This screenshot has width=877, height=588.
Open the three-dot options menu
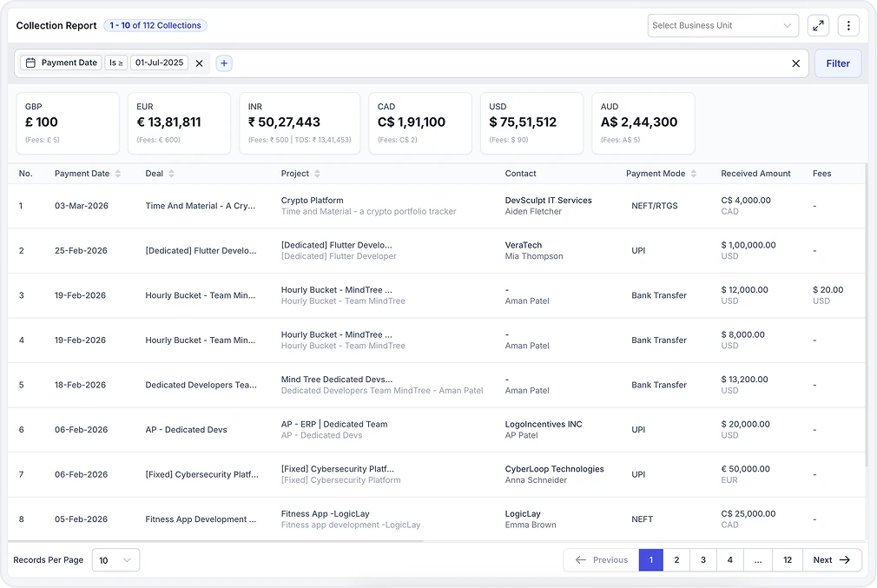coord(848,26)
